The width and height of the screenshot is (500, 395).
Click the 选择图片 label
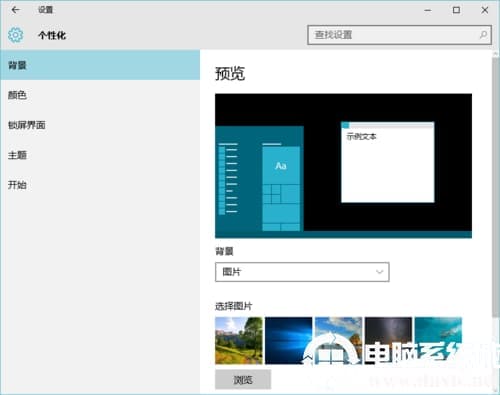234,306
